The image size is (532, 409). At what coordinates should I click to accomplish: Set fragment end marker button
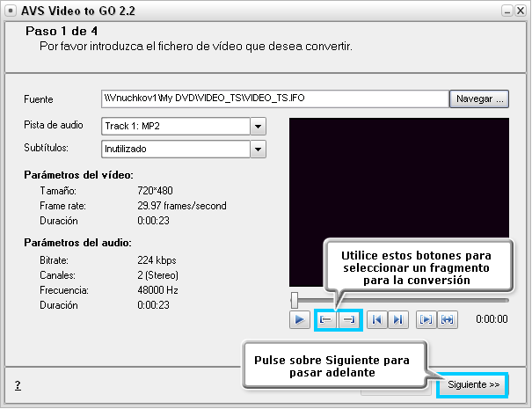pos(348,320)
